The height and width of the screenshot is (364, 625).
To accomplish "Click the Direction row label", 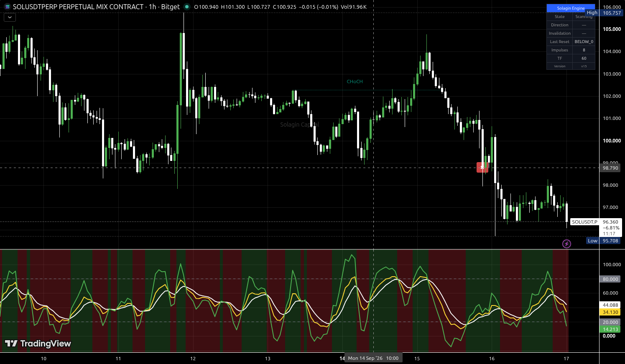I will (560, 25).
